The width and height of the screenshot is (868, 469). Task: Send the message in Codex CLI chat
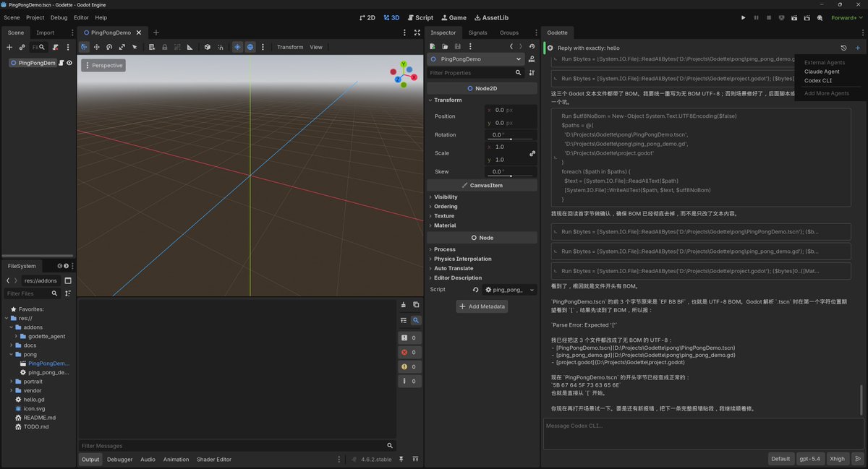858,458
